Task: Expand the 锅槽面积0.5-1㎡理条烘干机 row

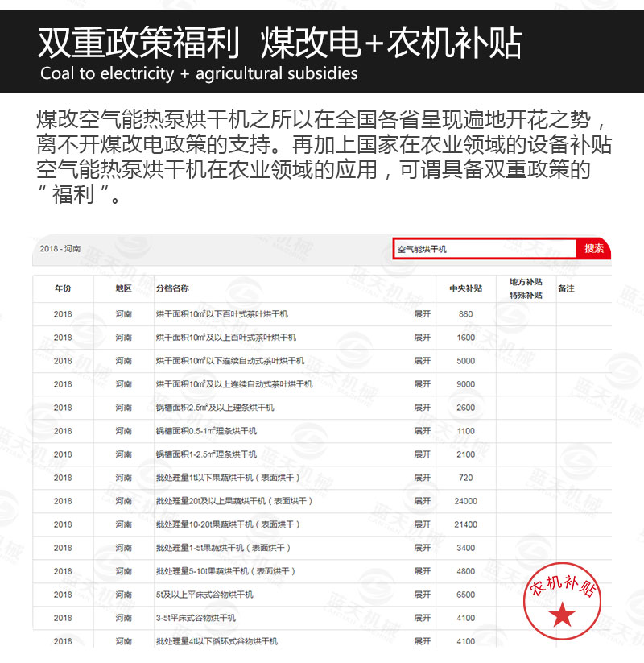Action: pos(423,431)
